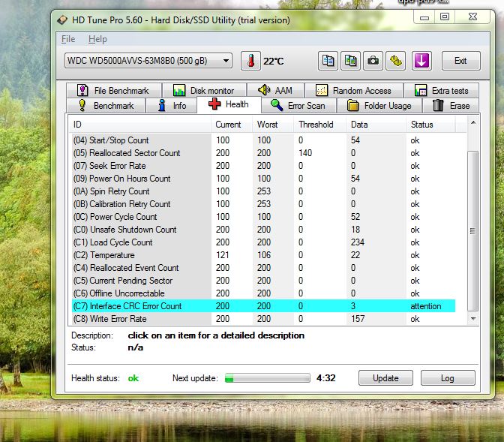The width and height of the screenshot is (504, 442).
Task: Select the (C0) Unsafe Shutdown Count row
Action: (263, 230)
